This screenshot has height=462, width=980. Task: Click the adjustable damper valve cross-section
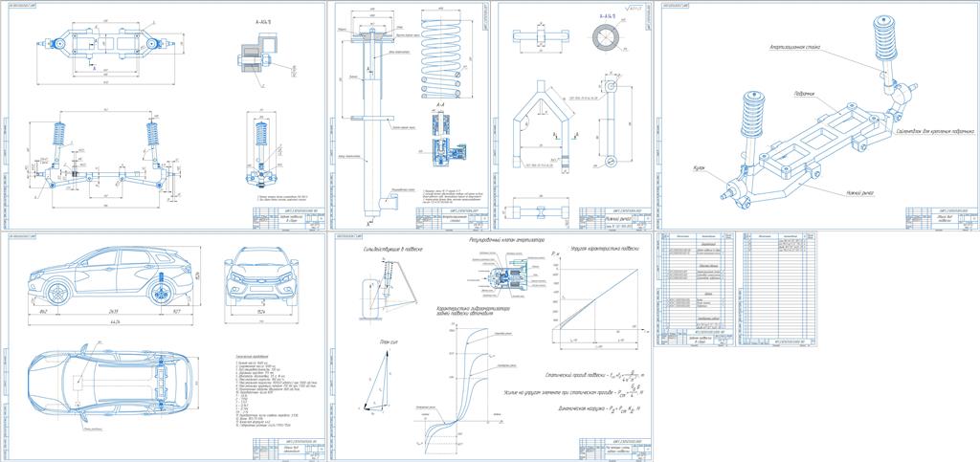[x=510, y=275]
